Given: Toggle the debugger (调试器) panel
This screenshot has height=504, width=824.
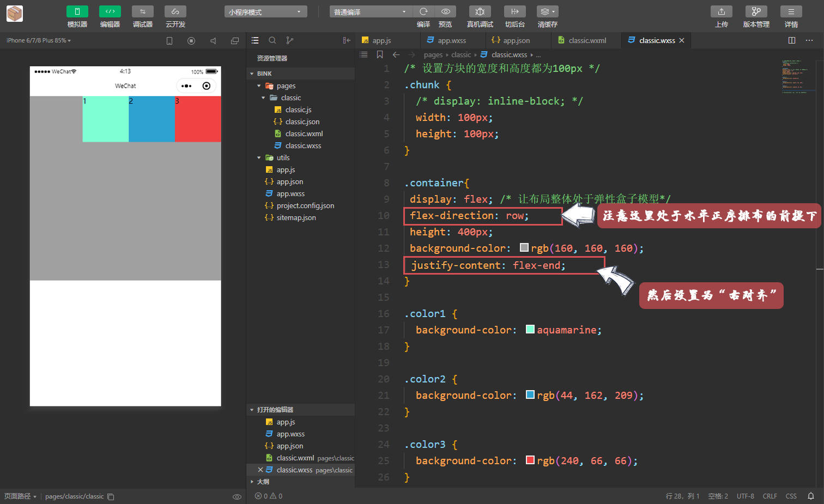Looking at the screenshot, I should click(143, 11).
